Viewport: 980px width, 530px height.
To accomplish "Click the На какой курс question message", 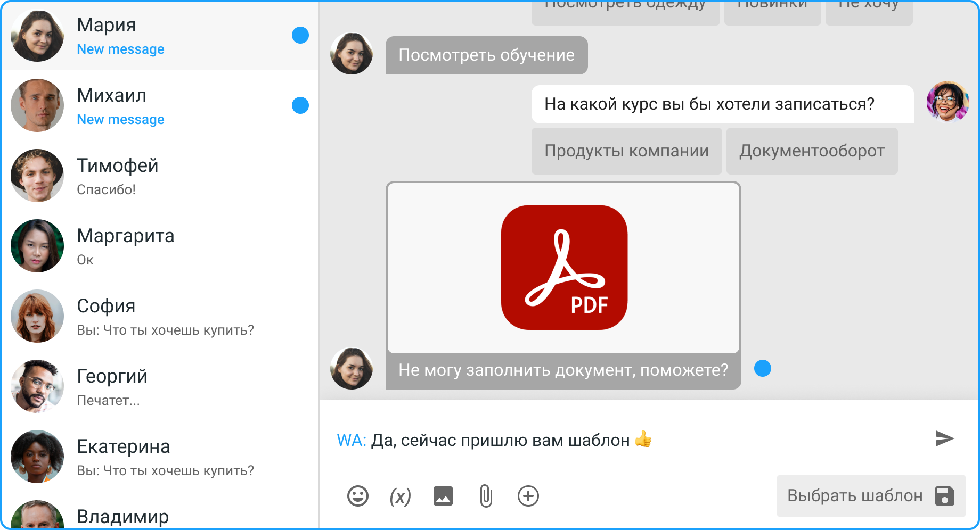I will click(x=722, y=104).
